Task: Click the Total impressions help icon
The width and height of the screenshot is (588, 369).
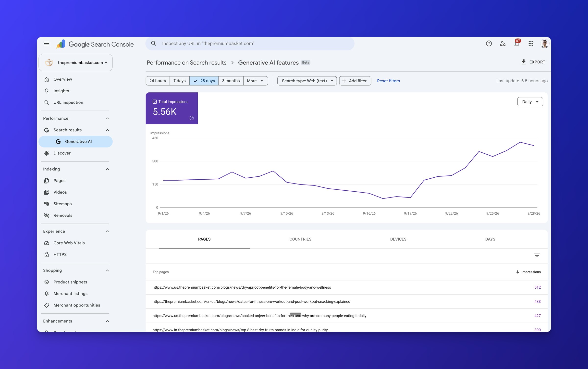Action: click(x=192, y=118)
